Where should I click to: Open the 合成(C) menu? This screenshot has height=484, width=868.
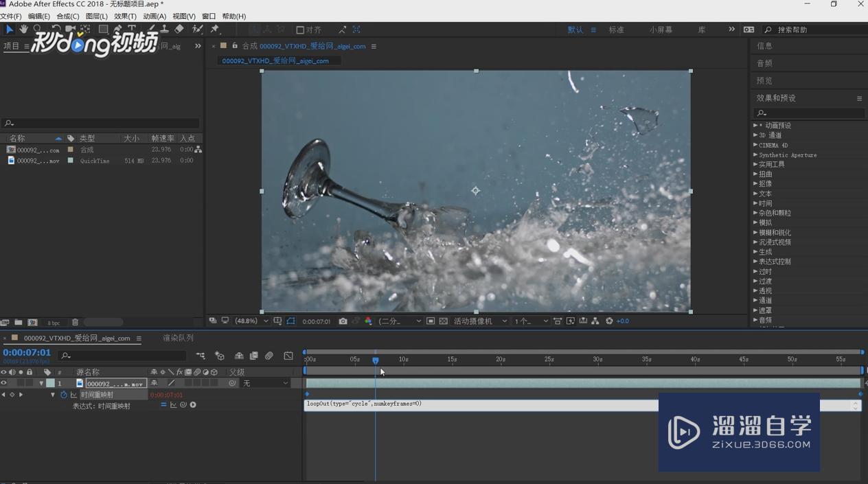point(68,16)
